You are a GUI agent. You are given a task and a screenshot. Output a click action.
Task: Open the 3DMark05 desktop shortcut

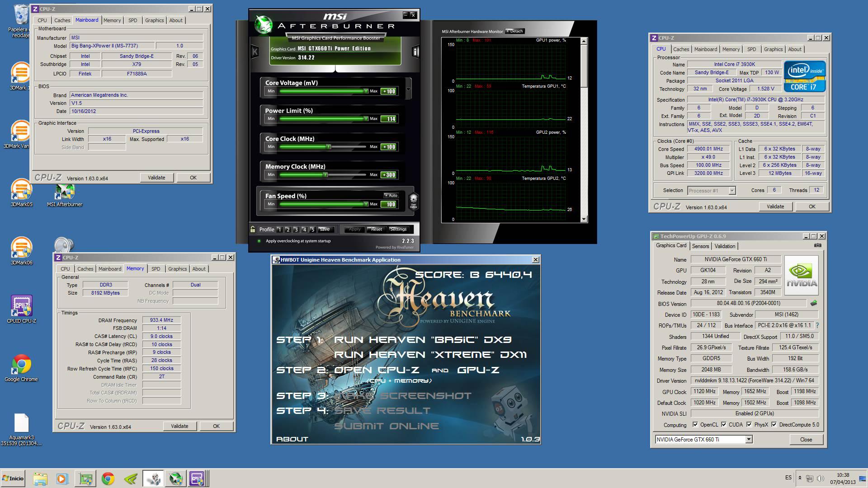coord(21,193)
